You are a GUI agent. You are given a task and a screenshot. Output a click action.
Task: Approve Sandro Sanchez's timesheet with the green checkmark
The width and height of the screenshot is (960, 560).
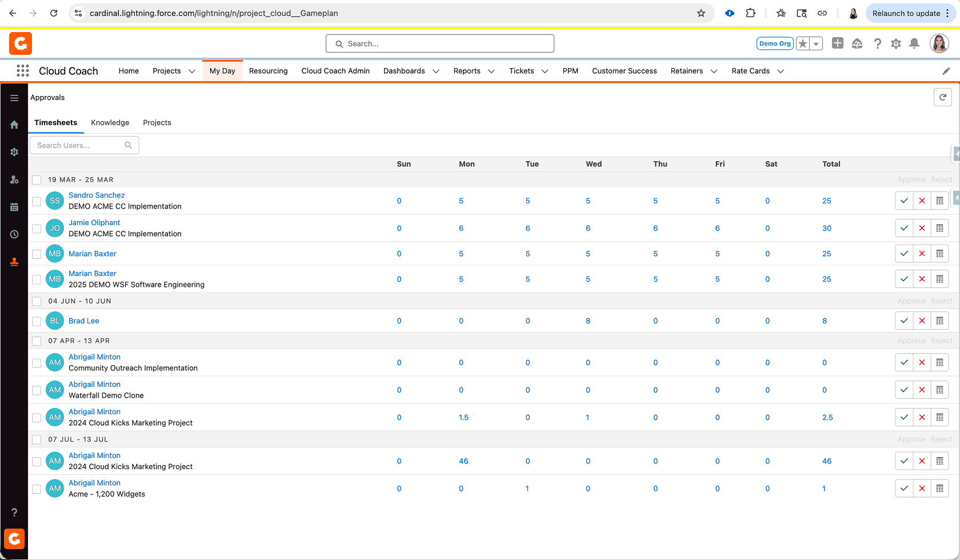904,201
